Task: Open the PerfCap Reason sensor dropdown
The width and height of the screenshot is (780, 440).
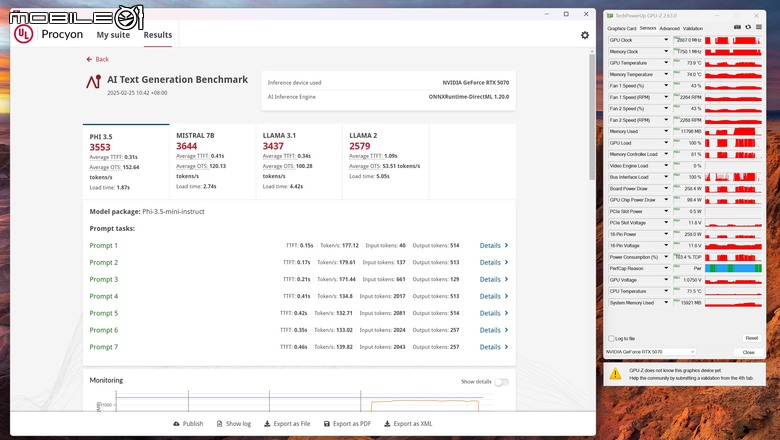Action: point(666,268)
